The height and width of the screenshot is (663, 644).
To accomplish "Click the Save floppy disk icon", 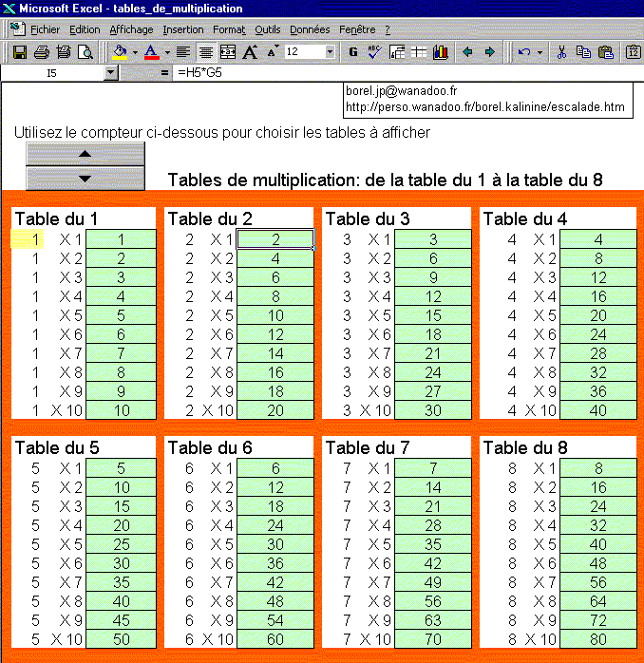I will tap(19, 52).
